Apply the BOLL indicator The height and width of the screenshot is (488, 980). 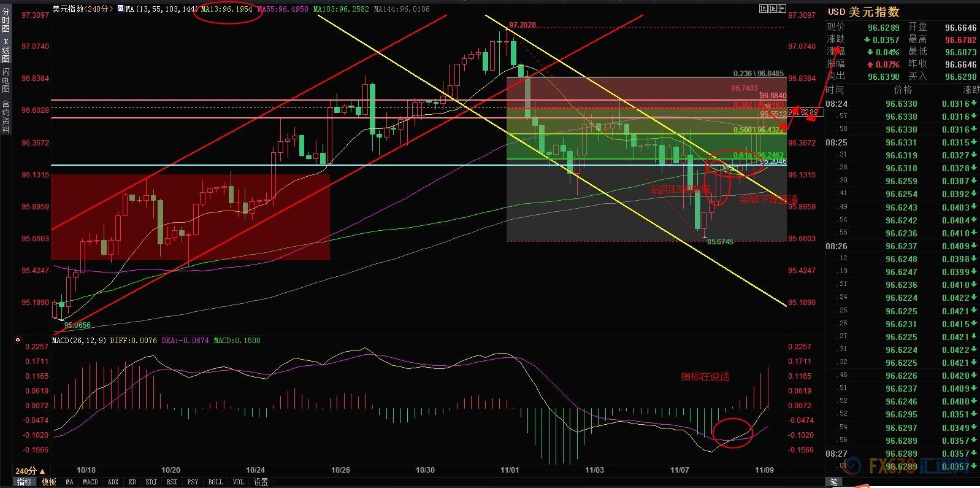click(x=215, y=482)
